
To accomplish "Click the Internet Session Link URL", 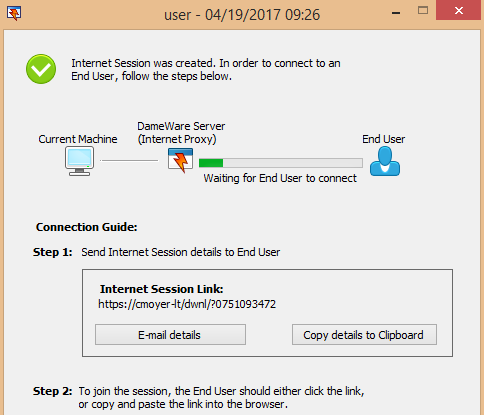I will [x=187, y=304].
